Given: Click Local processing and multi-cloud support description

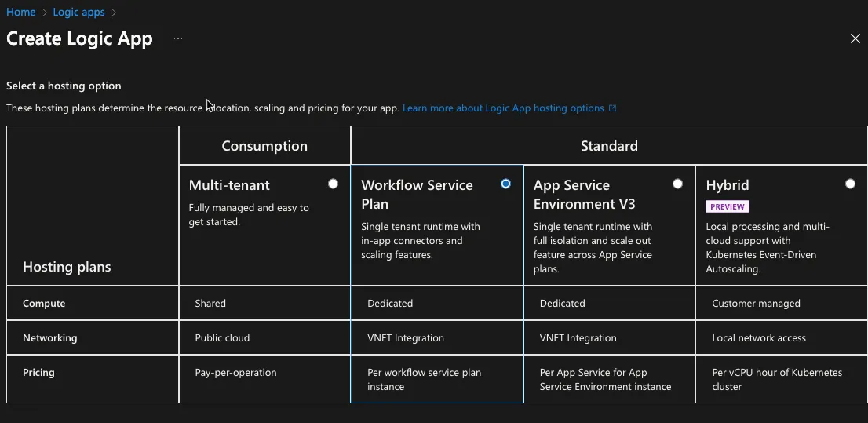Looking at the screenshot, I should coord(768,248).
